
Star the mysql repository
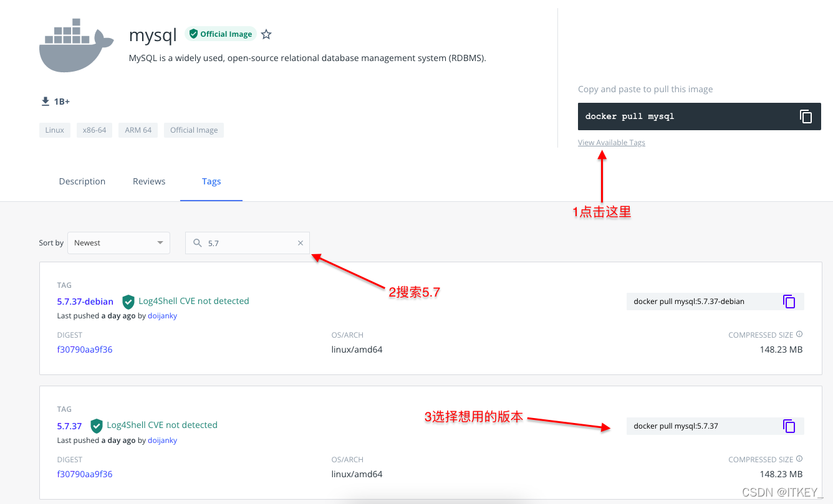[266, 34]
